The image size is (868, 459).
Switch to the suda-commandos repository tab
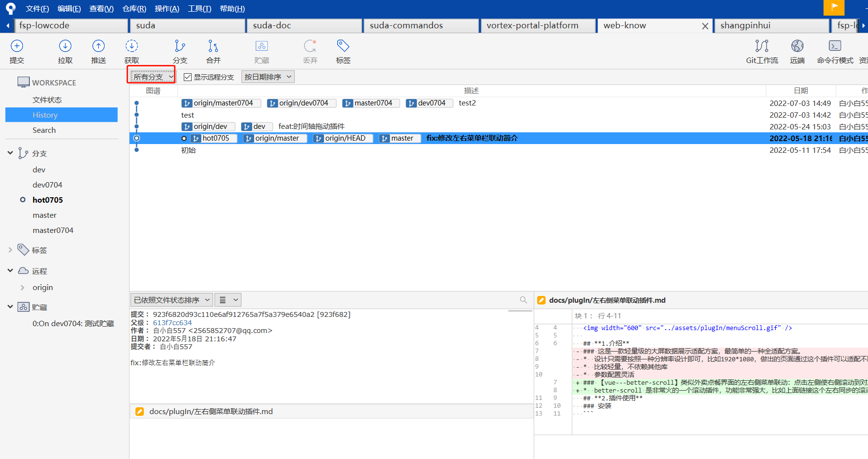(422, 26)
